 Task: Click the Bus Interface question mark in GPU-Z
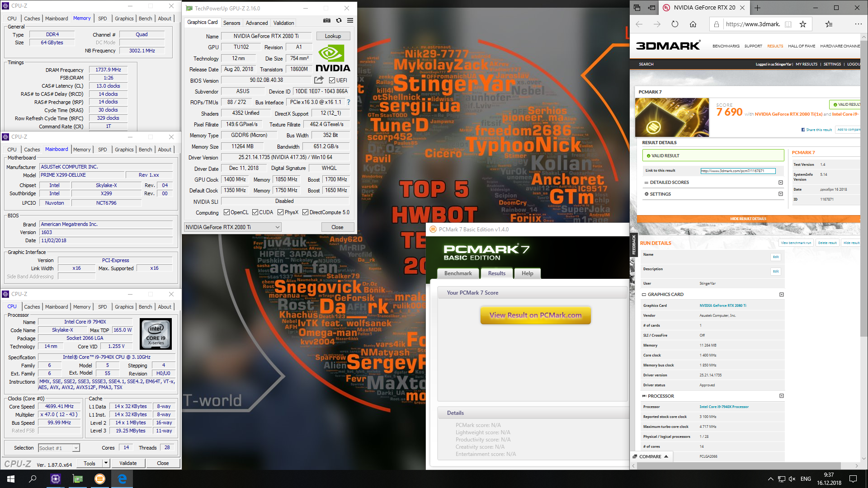click(x=349, y=102)
